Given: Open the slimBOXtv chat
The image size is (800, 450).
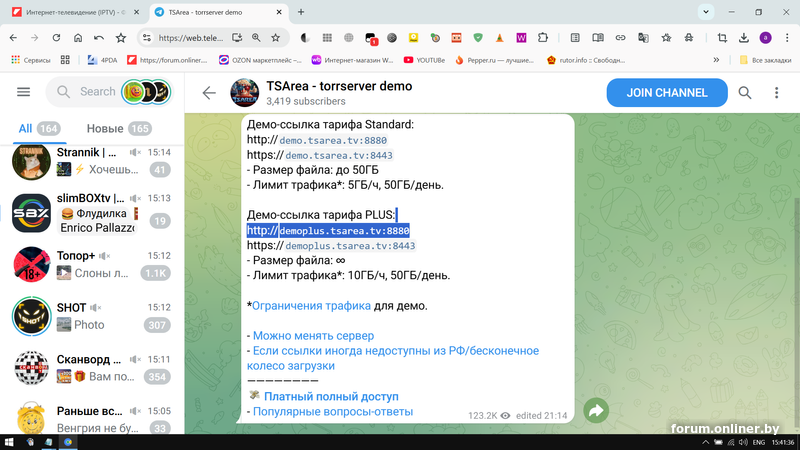Looking at the screenshot, I should coord(92,213).
